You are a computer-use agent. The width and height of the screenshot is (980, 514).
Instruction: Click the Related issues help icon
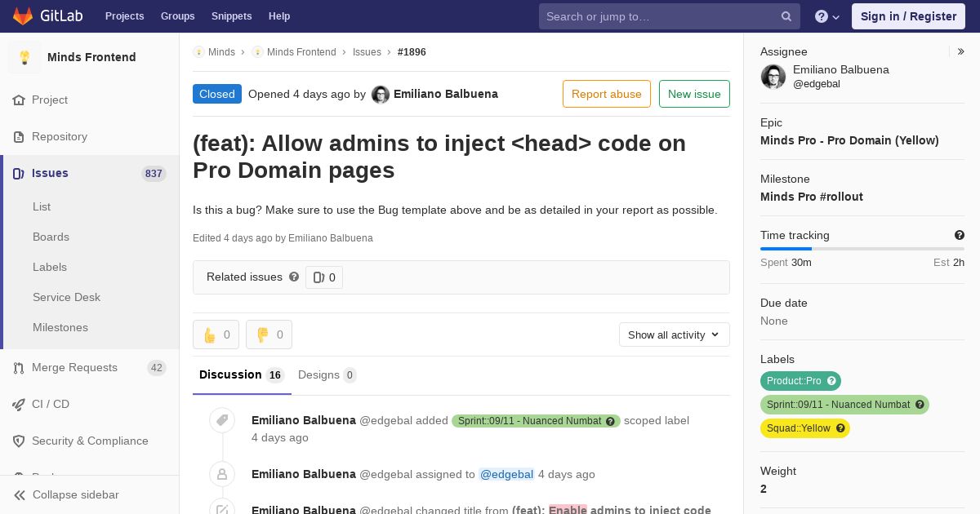(x=294, y=277)
